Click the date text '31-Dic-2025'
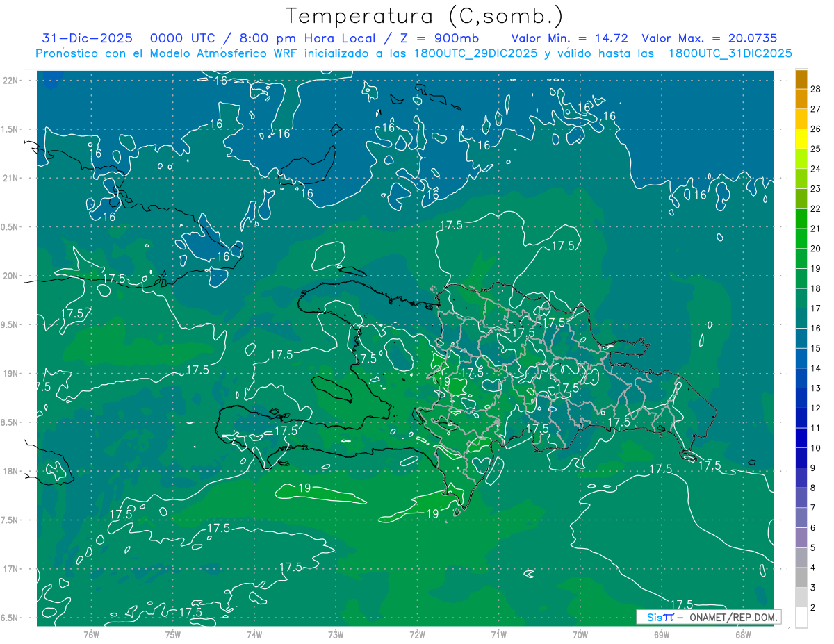 coord(88,38)
